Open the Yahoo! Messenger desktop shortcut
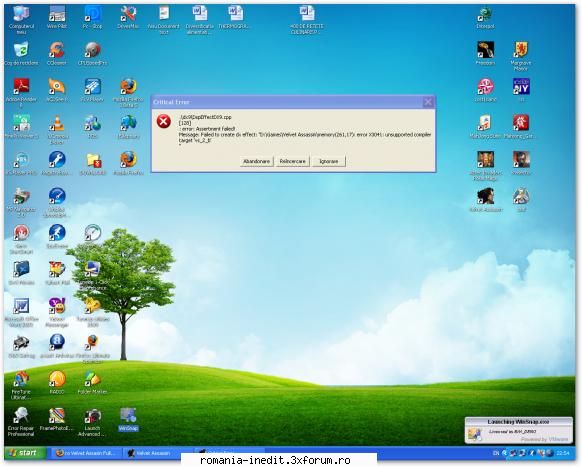 click(x=57, y=312)
